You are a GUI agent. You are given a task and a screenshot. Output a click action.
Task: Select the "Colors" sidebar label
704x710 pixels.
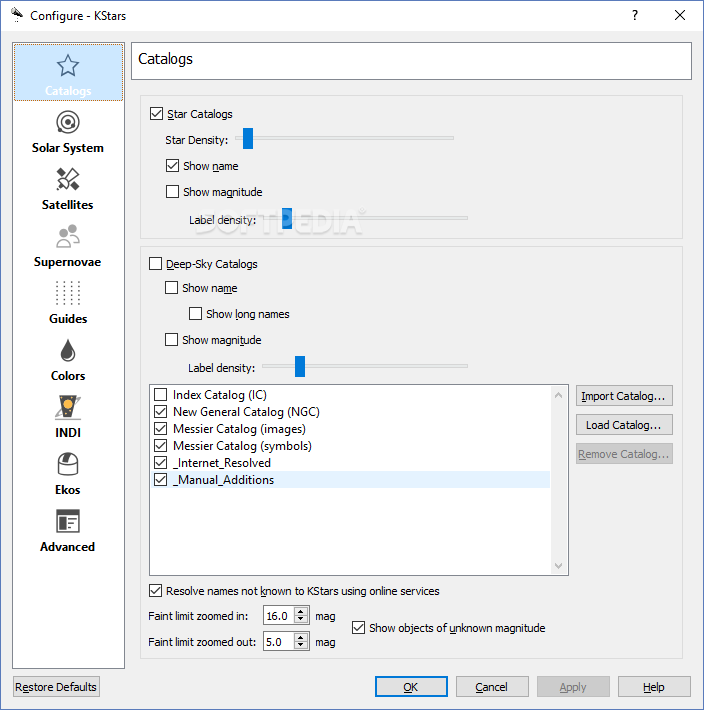click(x=68, y=376)
